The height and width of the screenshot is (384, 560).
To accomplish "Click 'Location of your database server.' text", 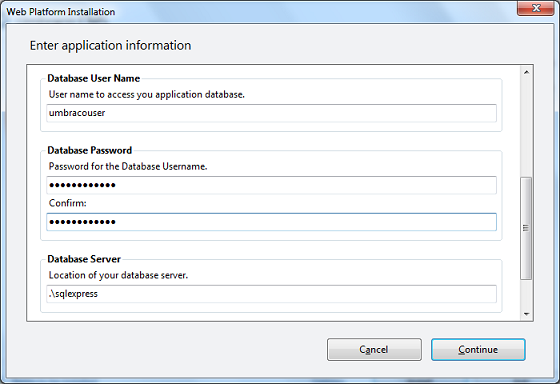I will pyautogui.click(x=118, y=275).
